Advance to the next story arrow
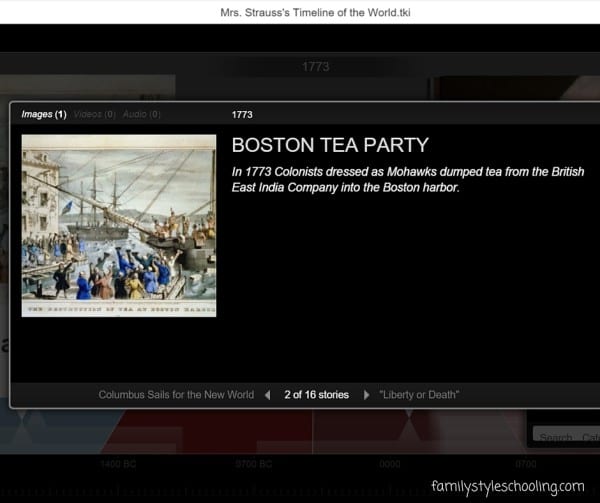600x503 pixels. 366,395
